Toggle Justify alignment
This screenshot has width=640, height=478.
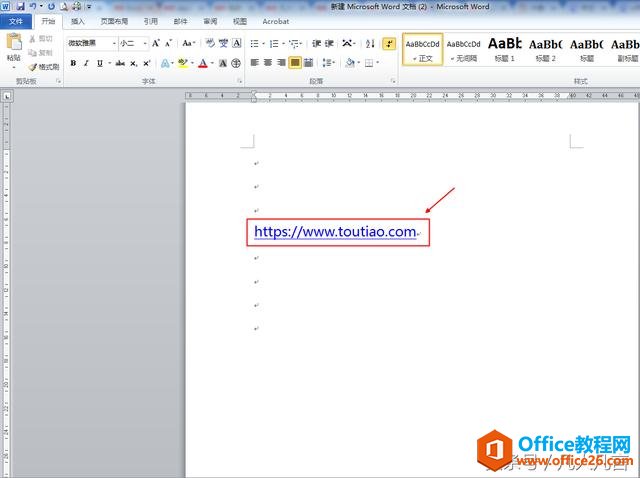coord(295,63)
